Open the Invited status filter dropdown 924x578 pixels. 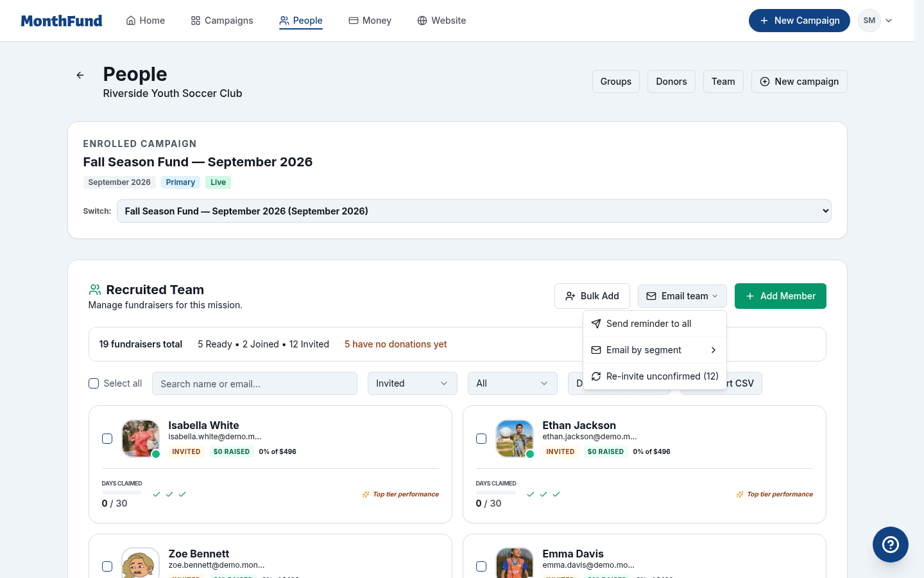click(413, 383)
